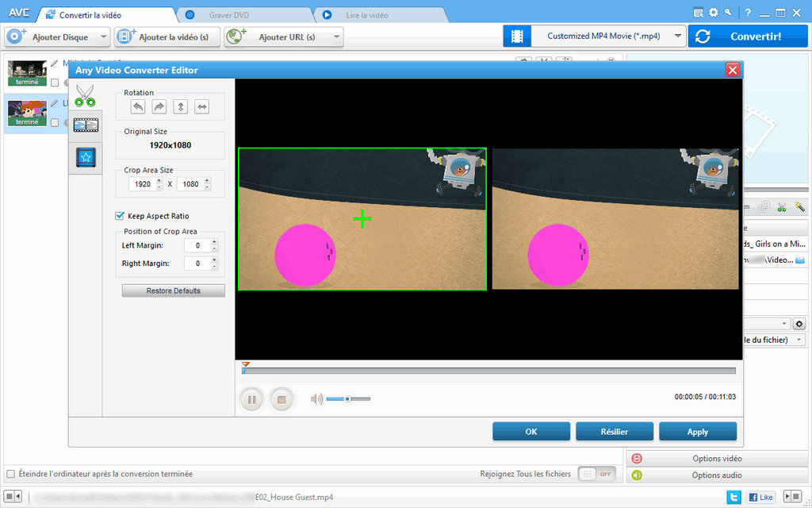Viewport: 812px width, 508px height.
Task: Toggle side panel icon at bottom right
Action: click(x=792, y=497)
